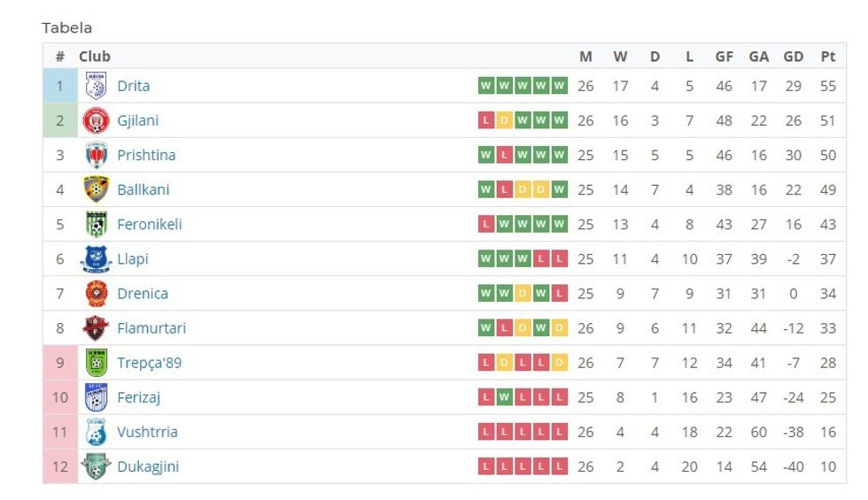
Task: Click Gjilani's red loss form badge
Action: pos(485,120)
